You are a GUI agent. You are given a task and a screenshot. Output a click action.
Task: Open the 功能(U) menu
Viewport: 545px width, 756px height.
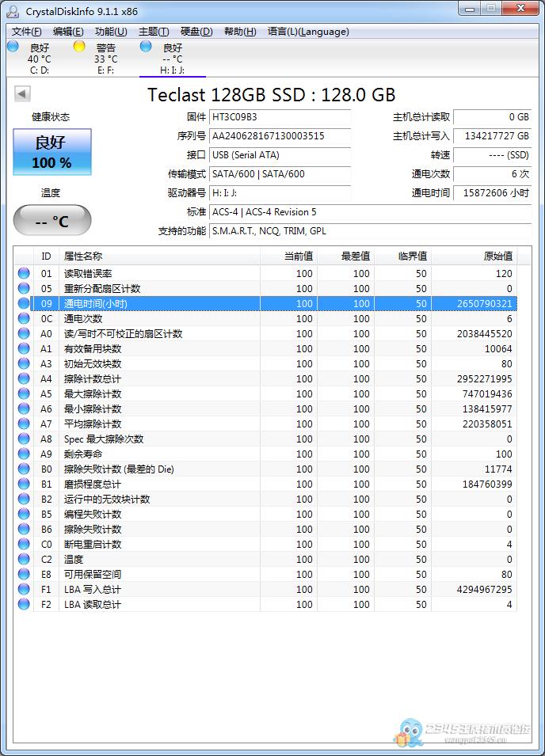[111, 32]
